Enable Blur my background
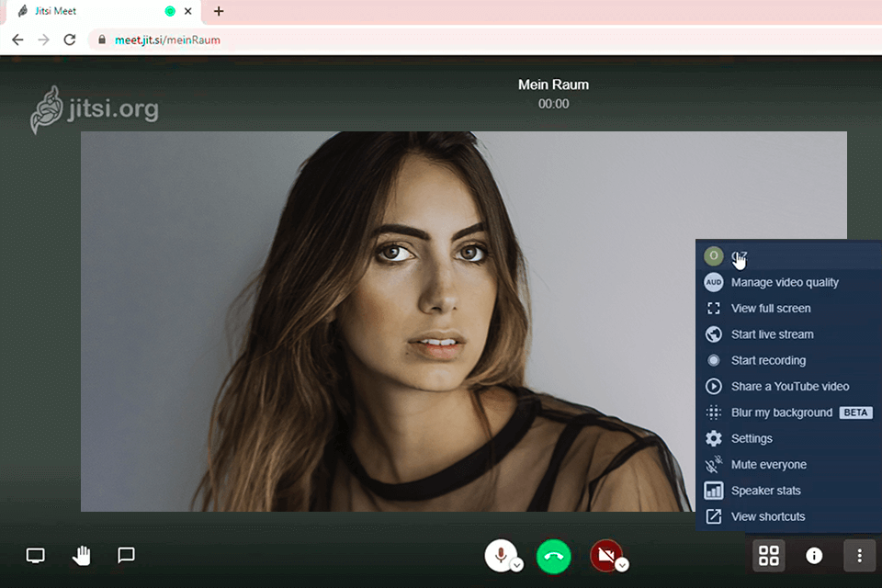The width and height of the screenshot is (882, 588). (788, 413)
